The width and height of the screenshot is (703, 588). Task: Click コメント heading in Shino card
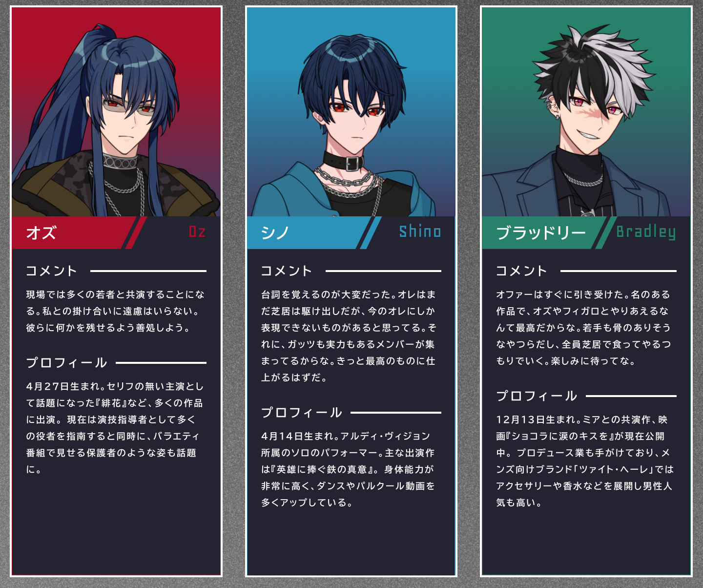(x=287, y=271)
